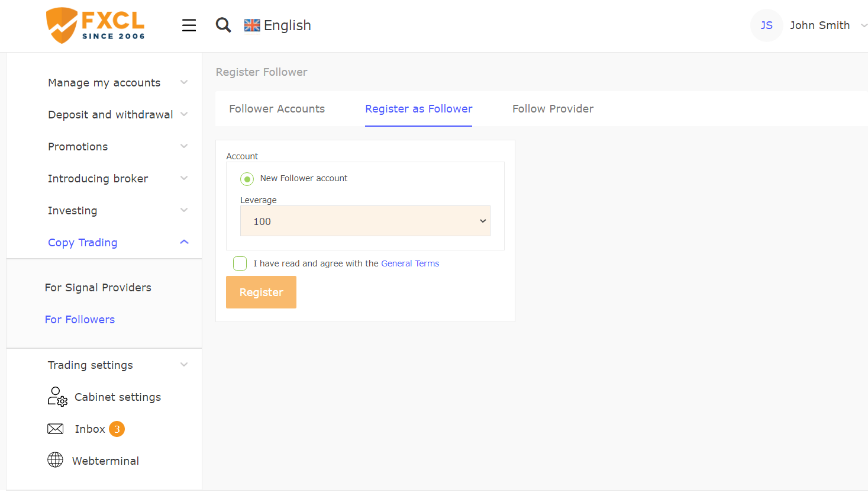Screen dimensions: 868x492
Task: Click the English language selector
Action: (287, 25)
